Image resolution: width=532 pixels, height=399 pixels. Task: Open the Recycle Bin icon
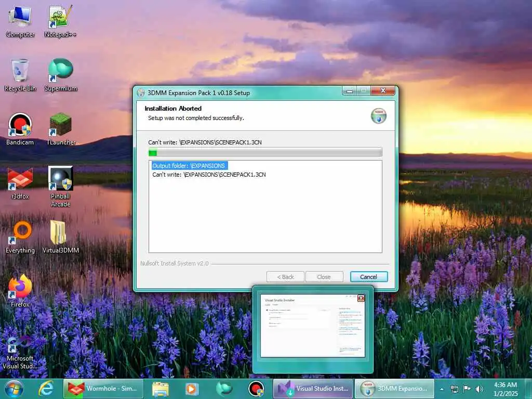click(x=20, y=75)
